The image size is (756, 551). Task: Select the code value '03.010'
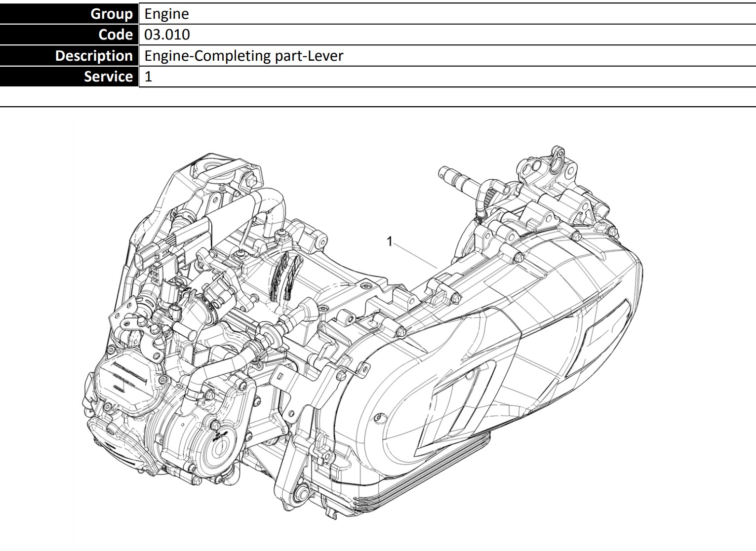click(167, 35)
